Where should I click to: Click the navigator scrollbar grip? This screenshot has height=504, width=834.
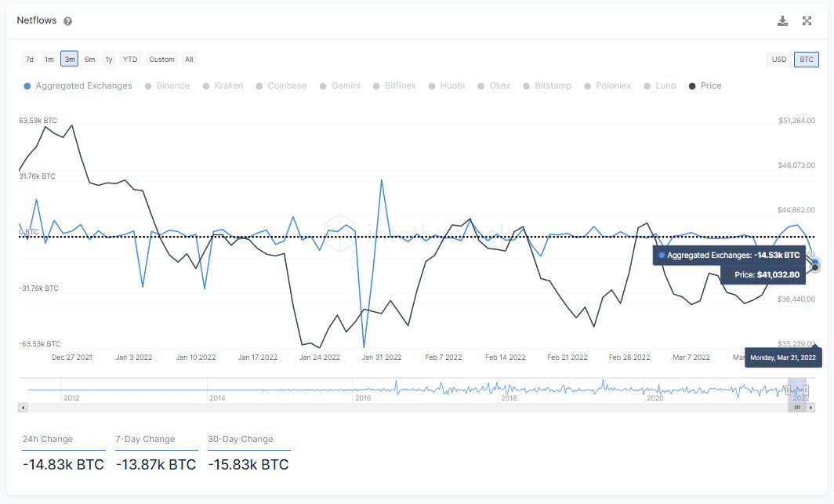796,408
